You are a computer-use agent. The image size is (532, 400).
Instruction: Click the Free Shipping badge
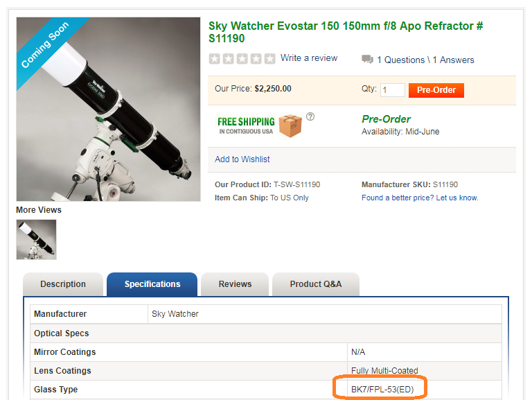coord(246,125)
